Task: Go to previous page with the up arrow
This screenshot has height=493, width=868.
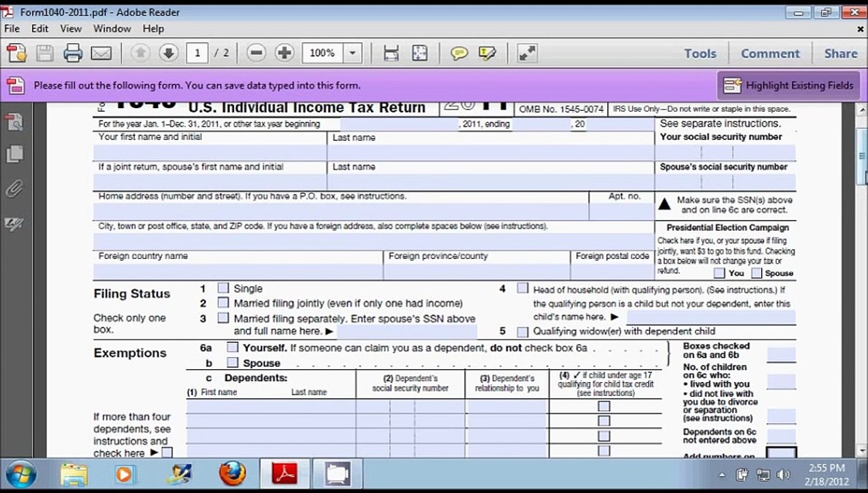Action: [x=140, y=53]
